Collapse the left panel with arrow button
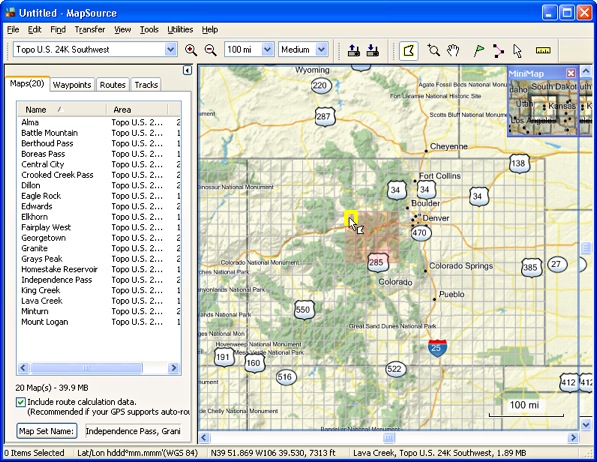Viewport: 597px width, 462px height. click(187, 70)
